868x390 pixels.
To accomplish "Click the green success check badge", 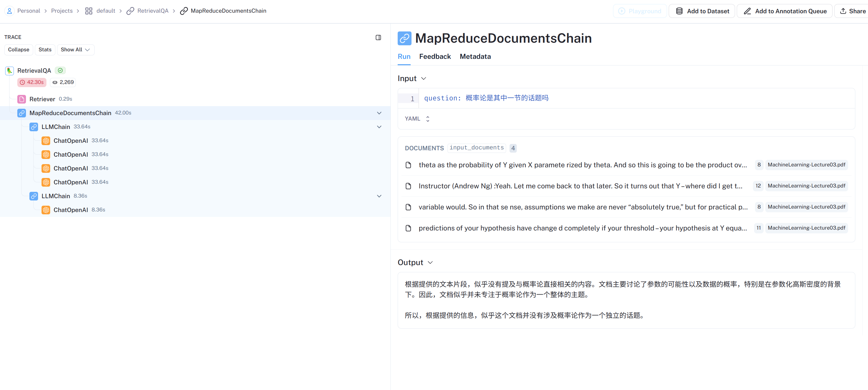I will click(x=60, y=70).
